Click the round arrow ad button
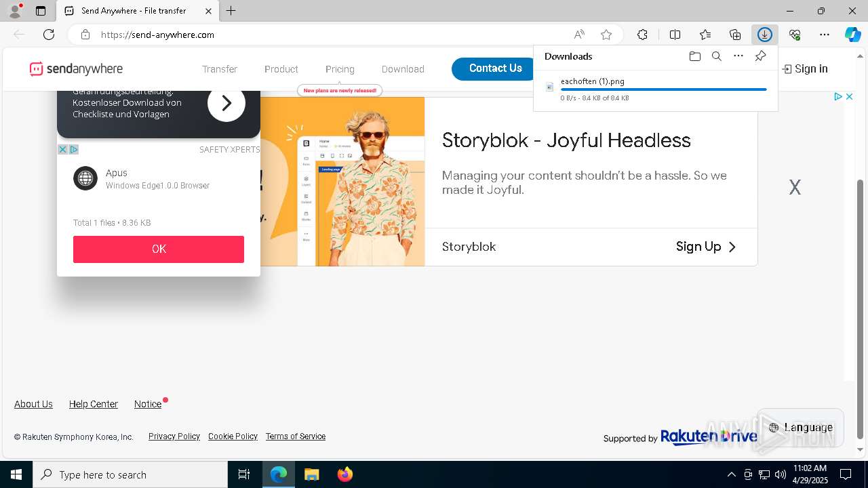Screen dimensions: 868x488 226,103
